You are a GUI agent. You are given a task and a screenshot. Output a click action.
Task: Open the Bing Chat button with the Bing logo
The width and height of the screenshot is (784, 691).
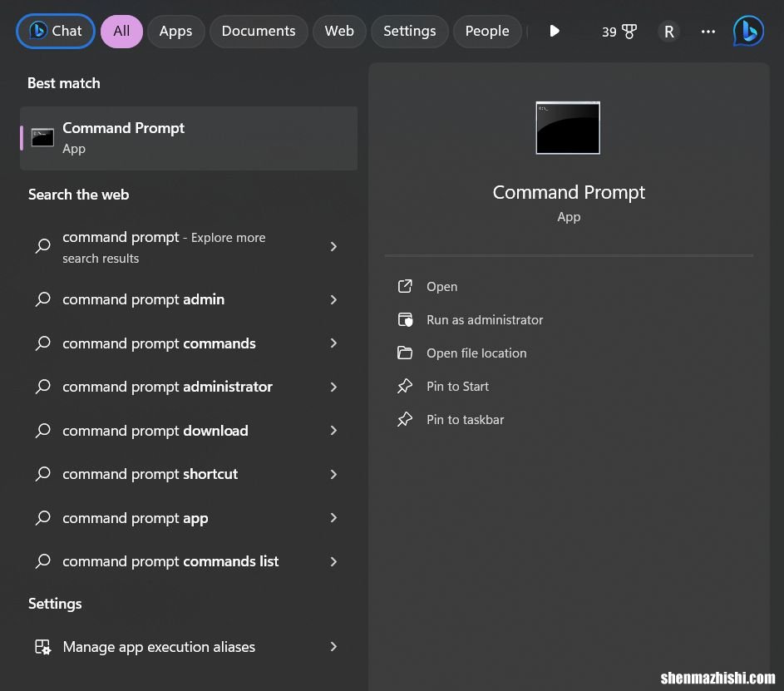pos(55,31)
